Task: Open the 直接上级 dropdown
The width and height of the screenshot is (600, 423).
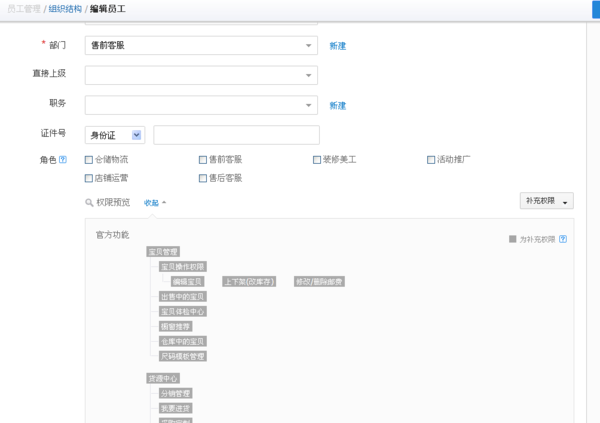Action: coord(201,75)
